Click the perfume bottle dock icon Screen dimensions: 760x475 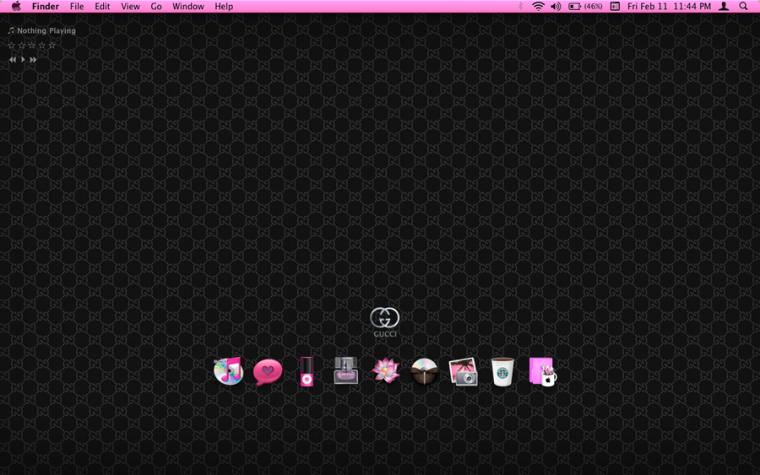coord(346,371)
